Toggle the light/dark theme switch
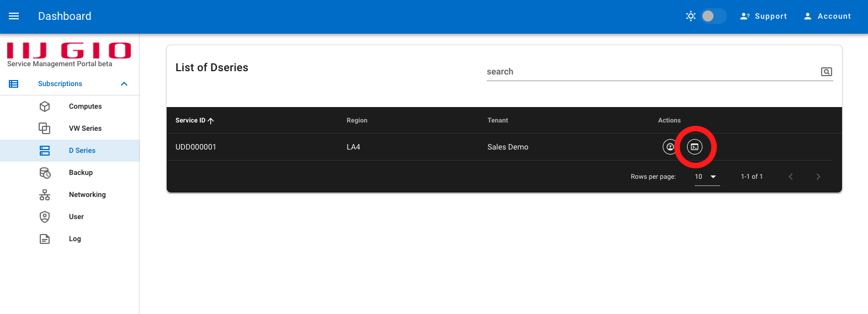 (713, 16)
